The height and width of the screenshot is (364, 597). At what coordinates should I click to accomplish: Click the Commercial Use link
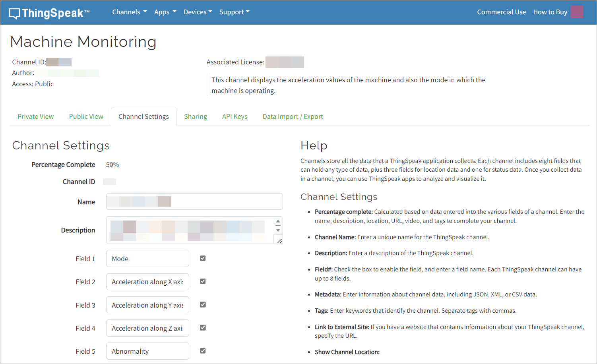pos(501,12)
